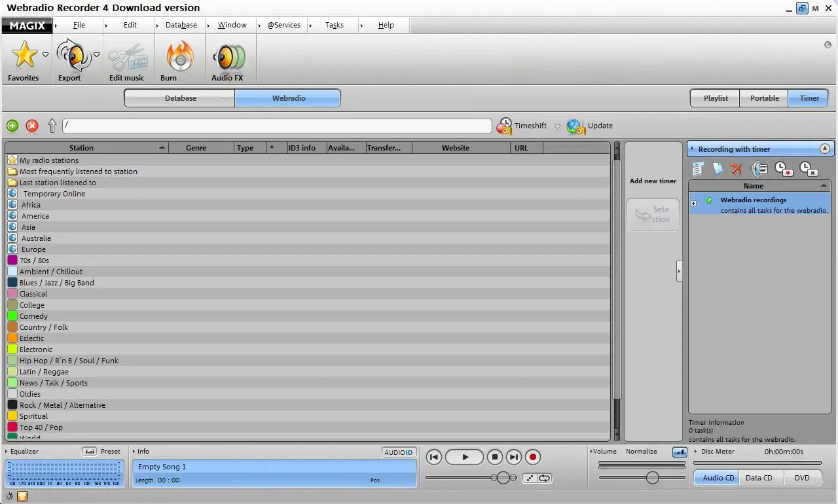Expand the Webradio recordings tree node
Viewport: 838px width, 504px height.
click(694, 204)
